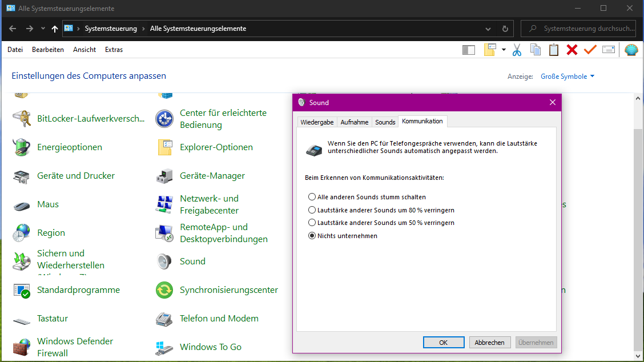Open the Ansicht menu
The height and width of the screenshot is (362, 644).
84,50
